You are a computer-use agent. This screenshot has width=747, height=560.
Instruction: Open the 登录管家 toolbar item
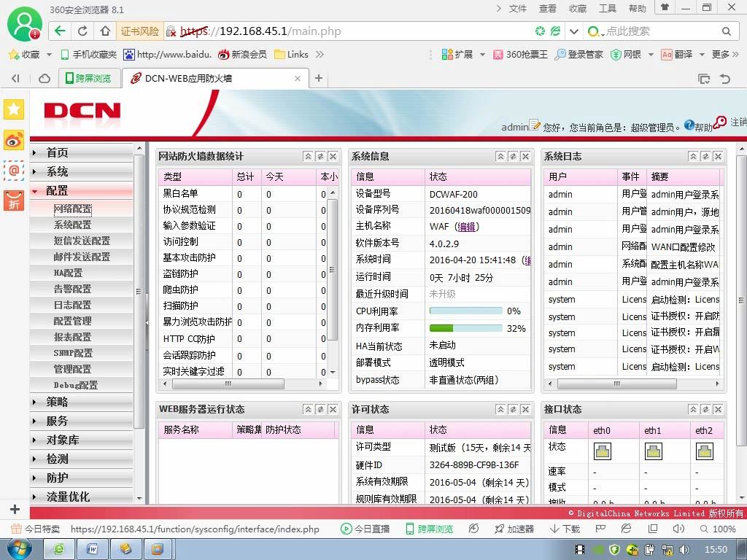pyautogui.click(x=578, y=54)
